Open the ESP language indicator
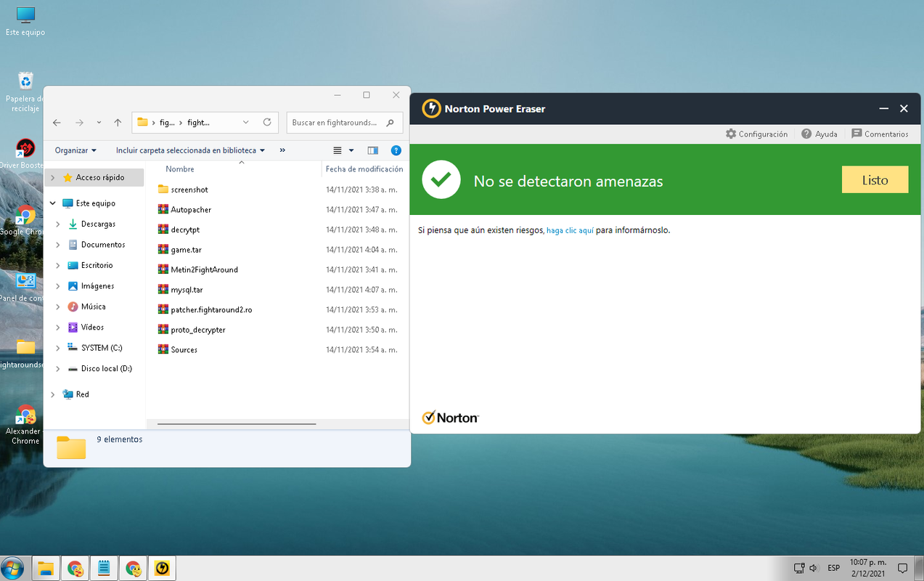Screen dimensions: 924x581 tap(834, 568)
